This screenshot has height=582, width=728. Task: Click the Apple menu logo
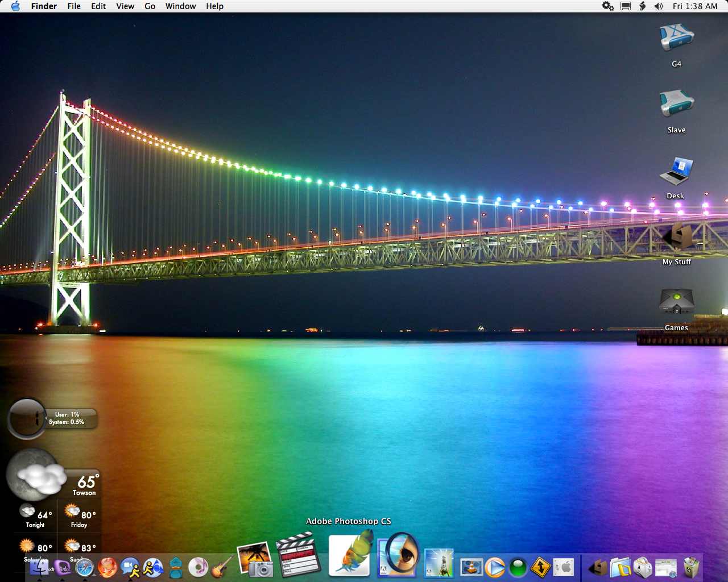tap(15, 6)
